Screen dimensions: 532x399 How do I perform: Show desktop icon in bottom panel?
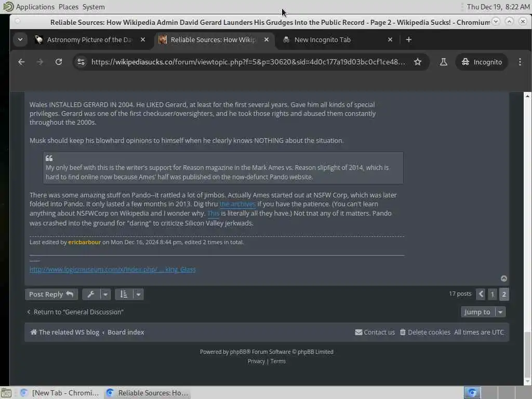point(6,393)
